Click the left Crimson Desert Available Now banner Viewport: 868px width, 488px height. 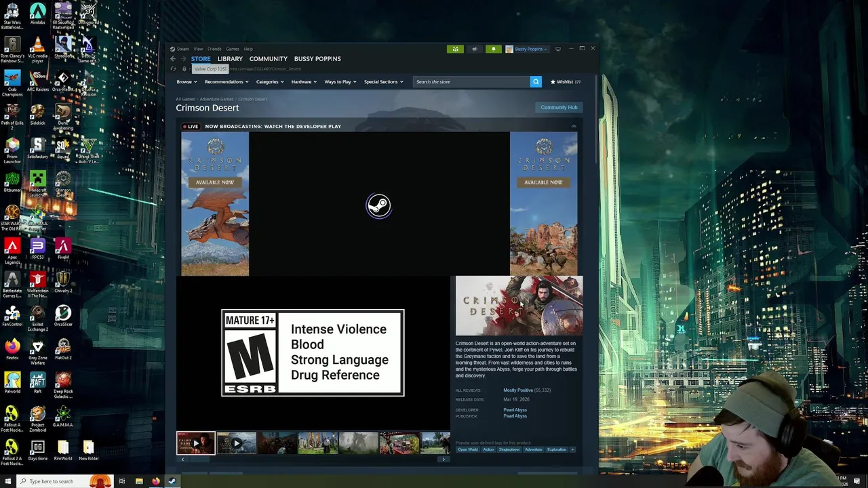coord(215,204)
